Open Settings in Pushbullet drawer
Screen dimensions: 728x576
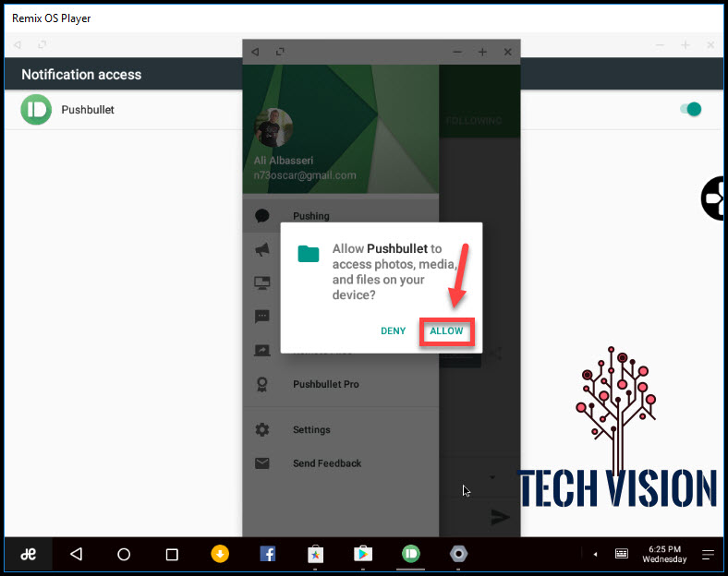(x=340, y=429)
